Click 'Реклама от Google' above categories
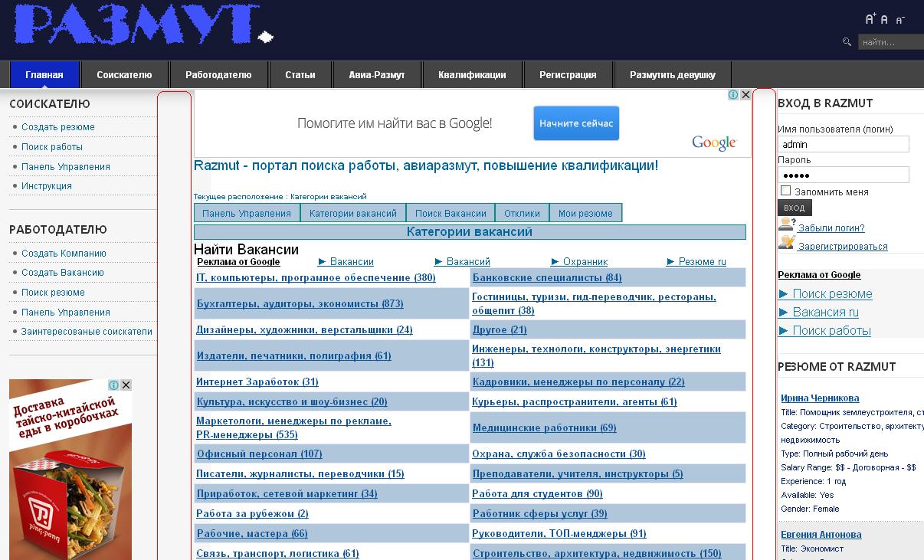 (x=238, y=262)
